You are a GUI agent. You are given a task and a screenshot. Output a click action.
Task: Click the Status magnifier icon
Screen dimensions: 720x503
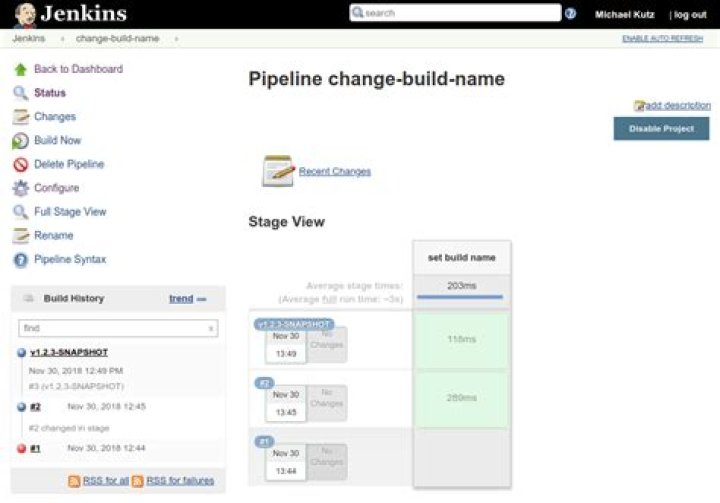click(x=20, y=93)
